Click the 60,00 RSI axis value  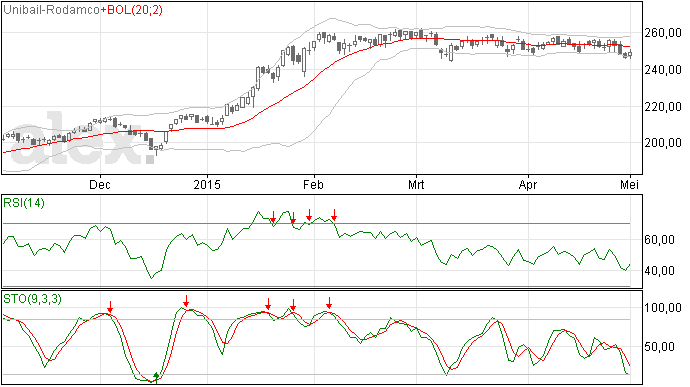pos(660,240)
